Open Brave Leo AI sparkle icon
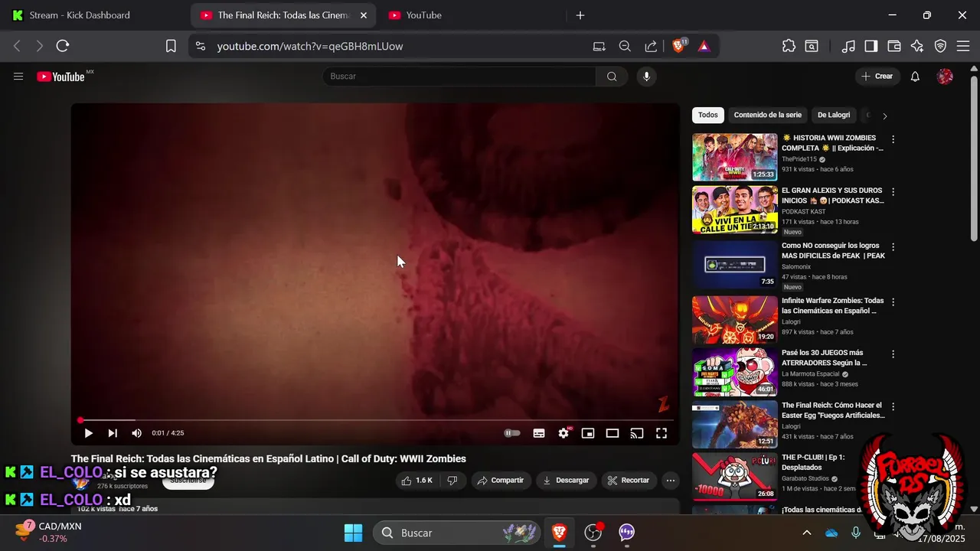 coord(917,46)
